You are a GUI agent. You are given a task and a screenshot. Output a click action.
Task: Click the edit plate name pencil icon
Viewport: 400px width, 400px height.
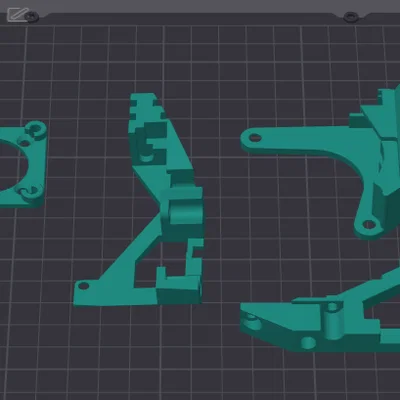17,14
